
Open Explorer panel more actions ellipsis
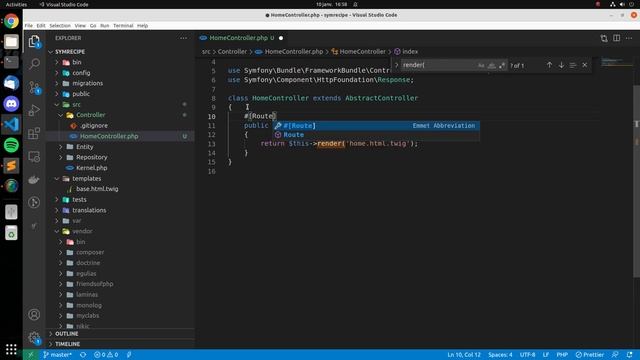pyautogui.click(x=184, y=38)
